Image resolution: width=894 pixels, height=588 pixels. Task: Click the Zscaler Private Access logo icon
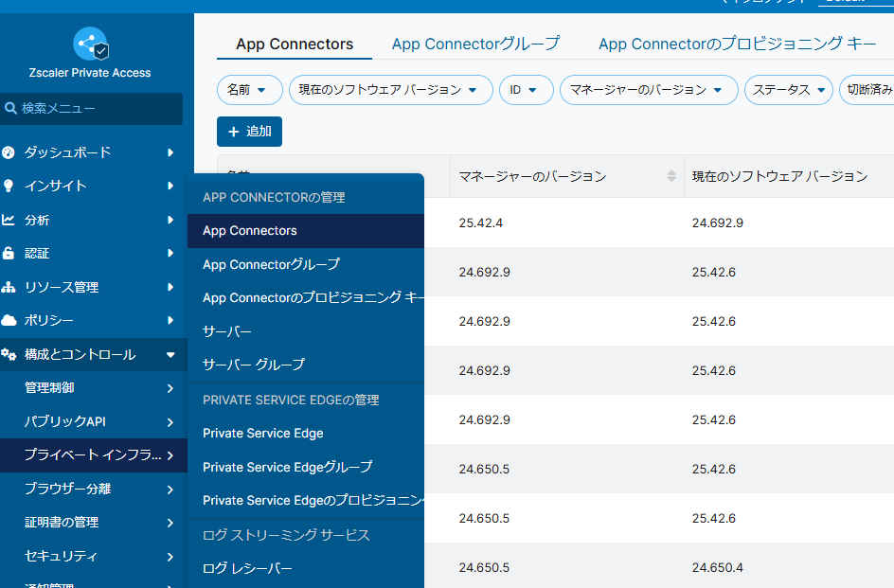[91, 44]
